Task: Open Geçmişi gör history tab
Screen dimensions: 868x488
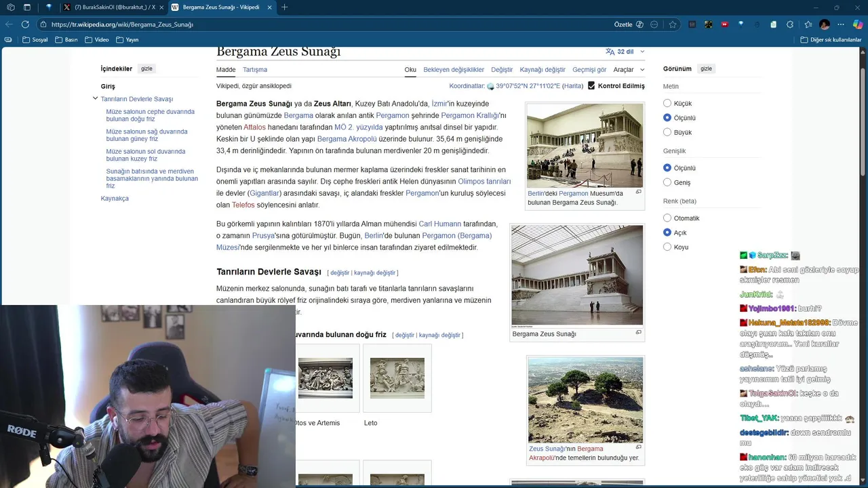Action: pyautogui.click(x=589, y=70)
